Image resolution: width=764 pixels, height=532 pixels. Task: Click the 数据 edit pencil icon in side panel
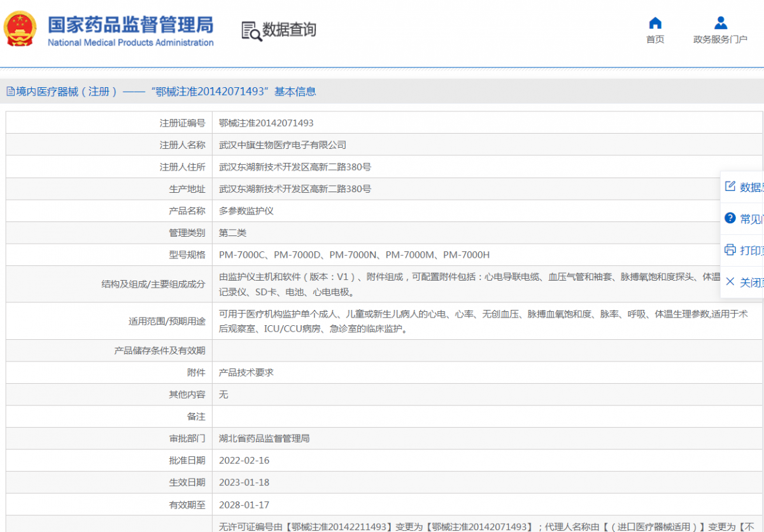730,186
